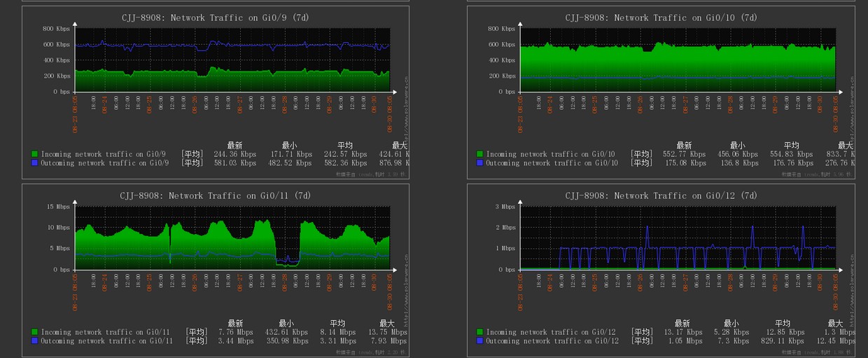The height and width of the screenshot is (358, 868).
Task: Select the Incoming network traffic on Gi0/11 legend label
Action: pyautogui.click(x=105, y=332)
